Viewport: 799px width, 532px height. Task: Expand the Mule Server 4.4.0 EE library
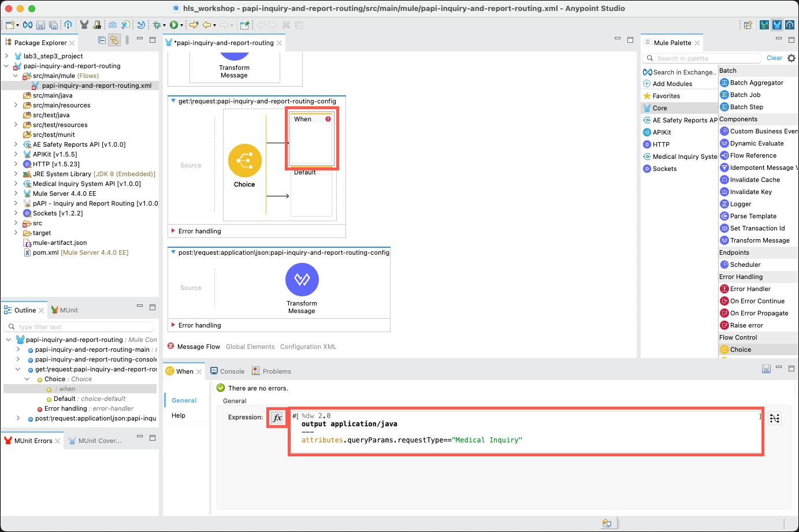(x=16, y=194)
